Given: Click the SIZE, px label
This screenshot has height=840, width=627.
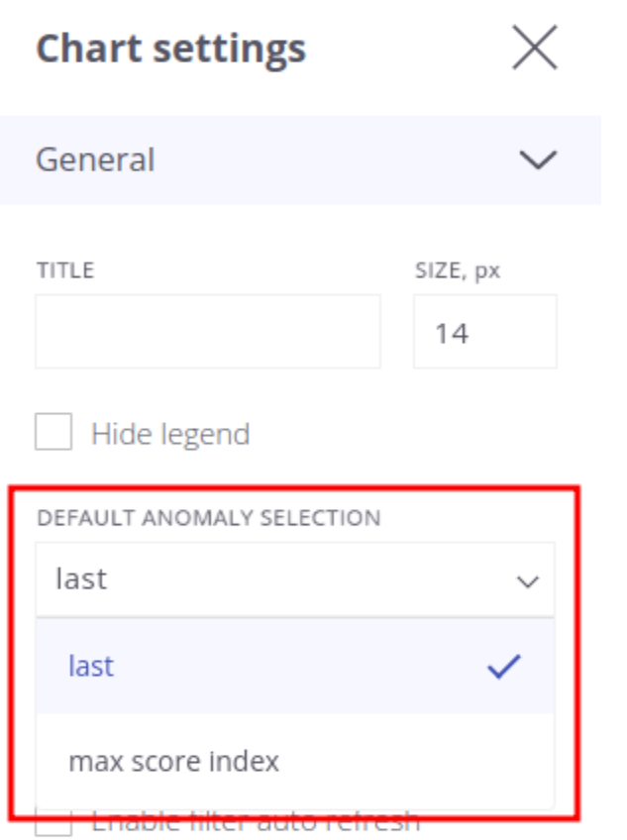Looking at the screenshot, I should (x=458, y=270).
